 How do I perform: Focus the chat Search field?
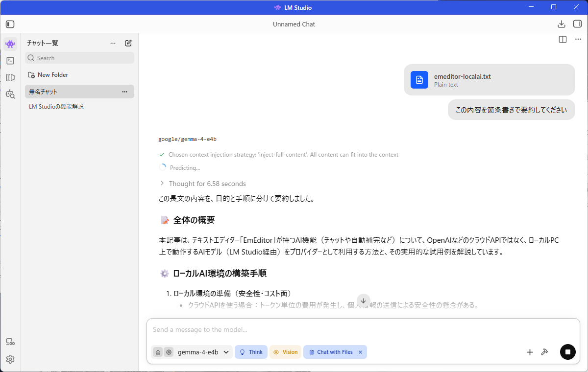pos(80,58)
